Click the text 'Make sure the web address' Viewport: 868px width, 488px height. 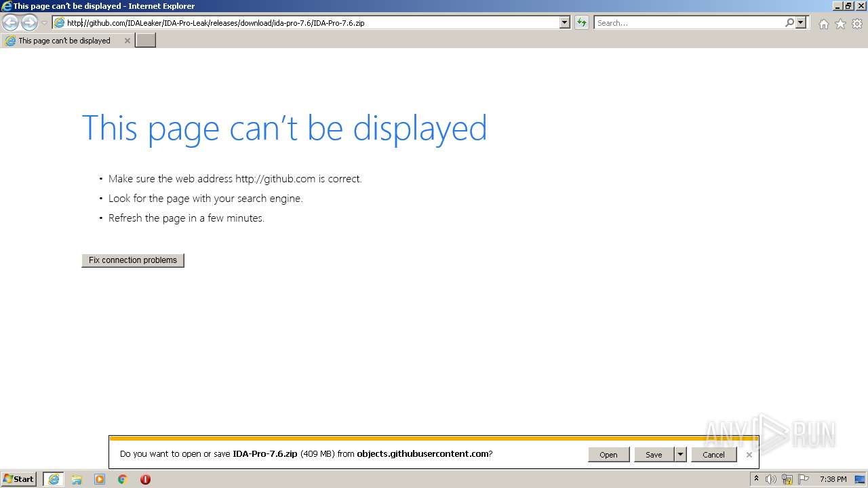click(x=170, y=179)
